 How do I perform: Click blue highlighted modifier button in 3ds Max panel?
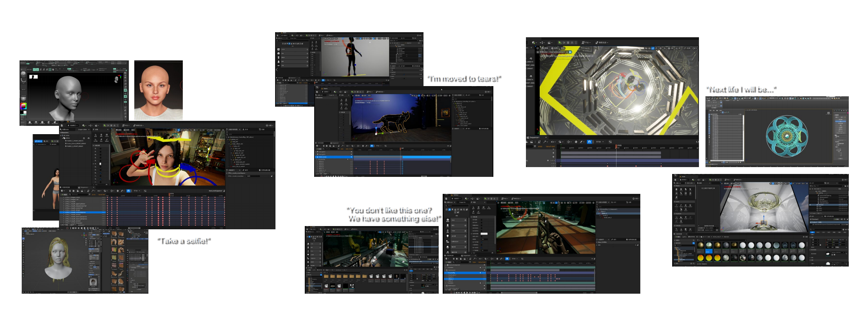click(840, 121)
